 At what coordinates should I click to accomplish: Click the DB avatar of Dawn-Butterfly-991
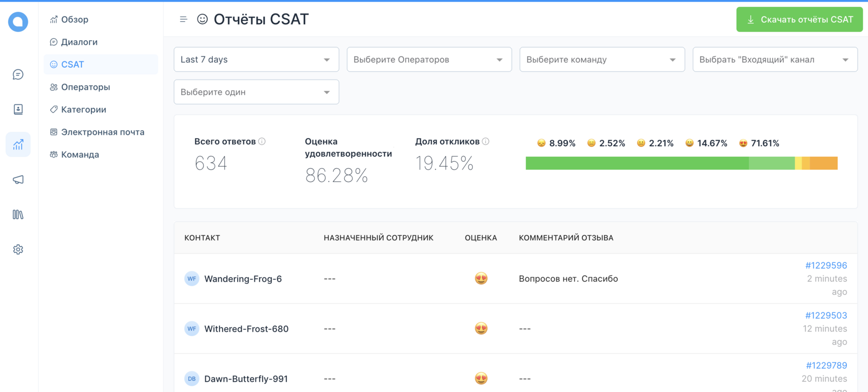[x=192, y=379]
